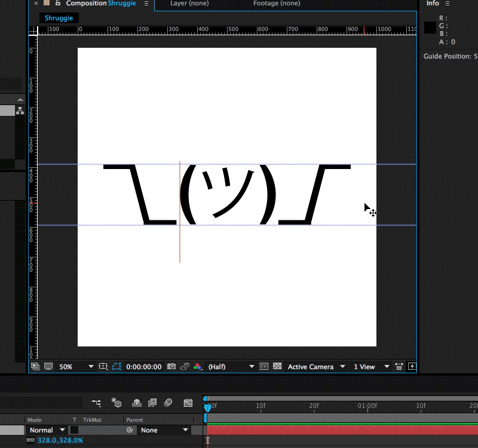Image resolution: width=478 pixels, height=448 pixels.
Task: Click the Info panel black color sample
Action: pyautogui.click(x=430, y=27)
